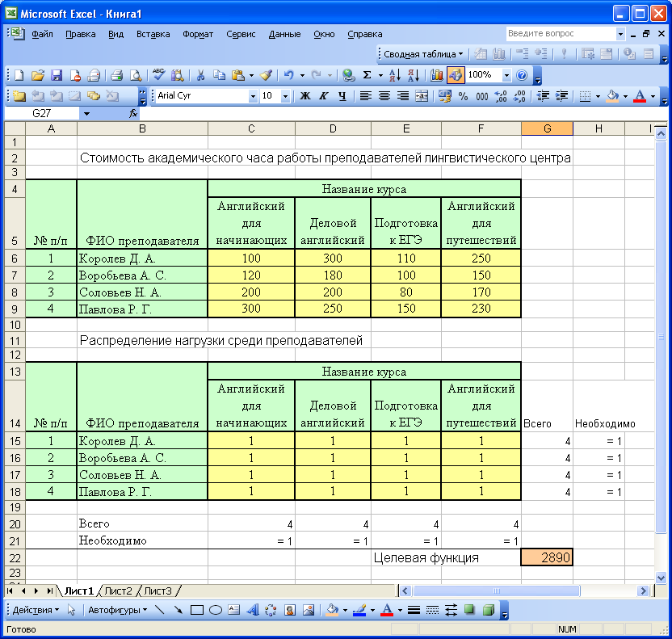Open the AutoSum functions dropdown arrow
The width and height of the screenshot is (672, 639).
coord(380,76)
